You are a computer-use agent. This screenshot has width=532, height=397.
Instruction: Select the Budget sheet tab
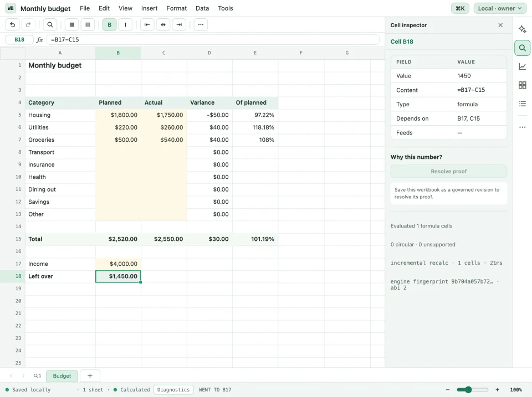[x=62, y=375]
